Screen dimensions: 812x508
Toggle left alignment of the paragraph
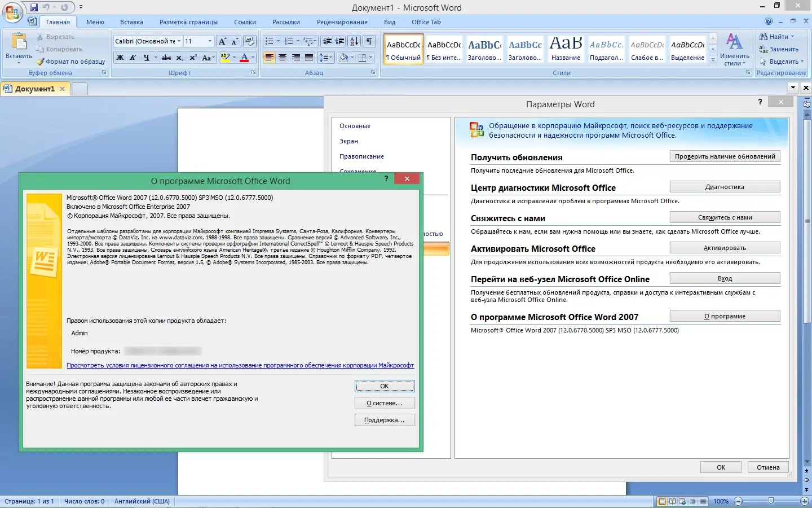[x=270, y=58]
